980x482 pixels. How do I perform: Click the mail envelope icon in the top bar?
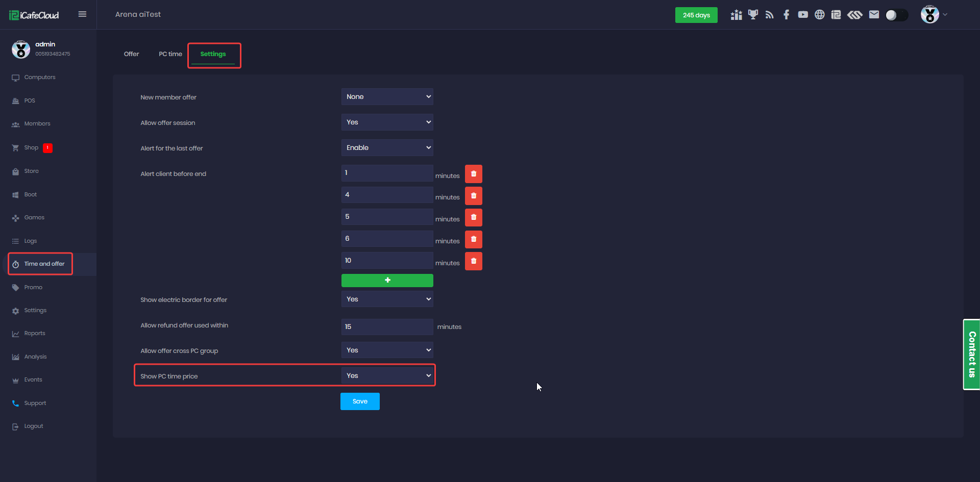tap(874, 15)
